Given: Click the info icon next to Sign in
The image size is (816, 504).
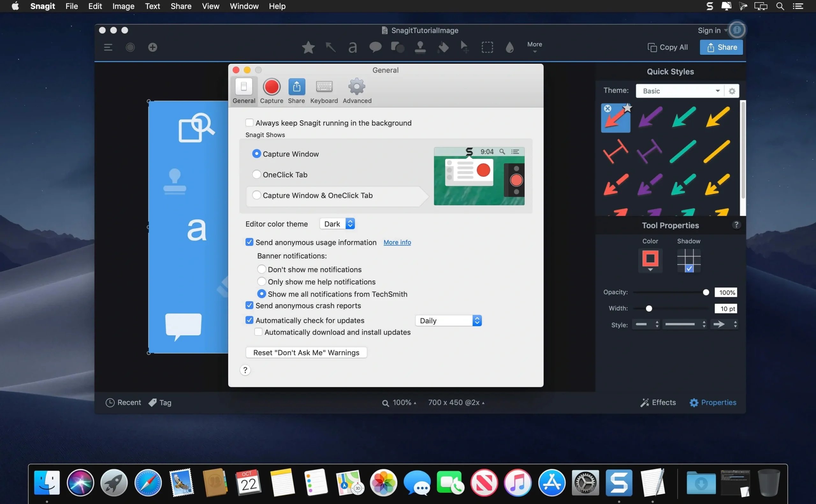Looking at the screenshot, I should coord(737,30).
